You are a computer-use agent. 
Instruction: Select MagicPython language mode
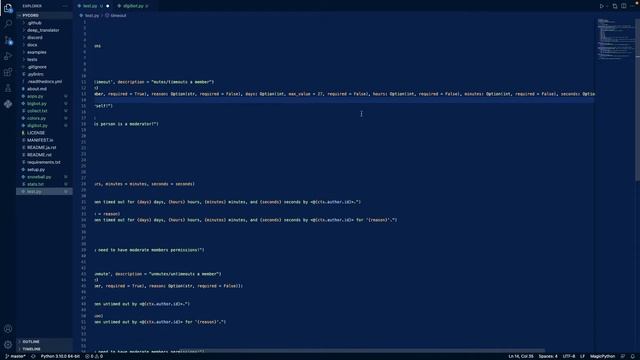[602, 356]
